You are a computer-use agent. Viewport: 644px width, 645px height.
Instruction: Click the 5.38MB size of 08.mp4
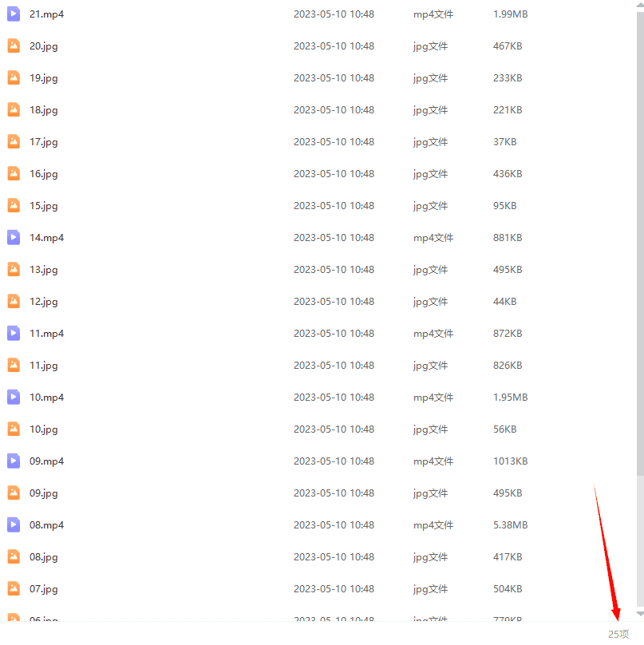coord(510,525)
